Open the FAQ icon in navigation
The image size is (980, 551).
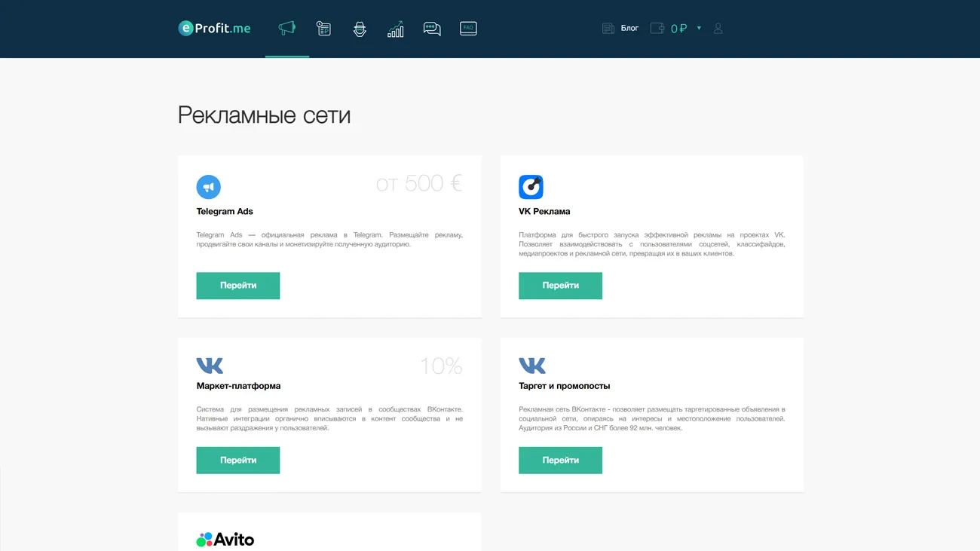(x=468, y=29)
